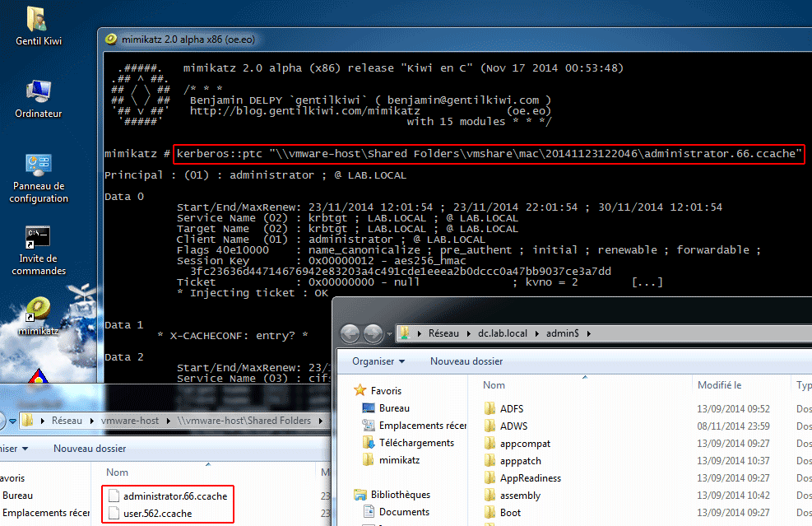Expand the arrow after dc.lab.local breadcrumb
The image size is (812, 526).
click(x=537, y=333)
